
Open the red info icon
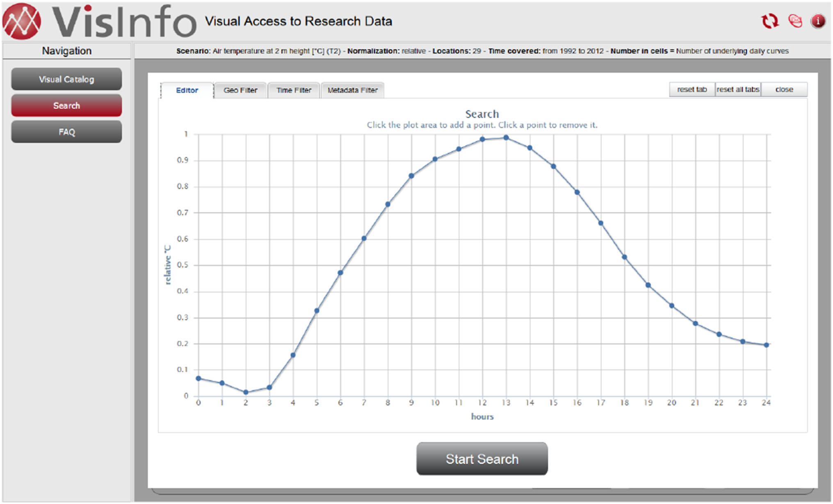pos(818,21)
